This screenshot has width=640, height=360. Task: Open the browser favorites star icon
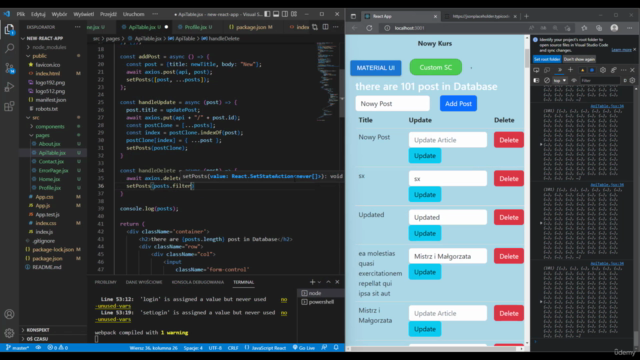tap(584, 28)
